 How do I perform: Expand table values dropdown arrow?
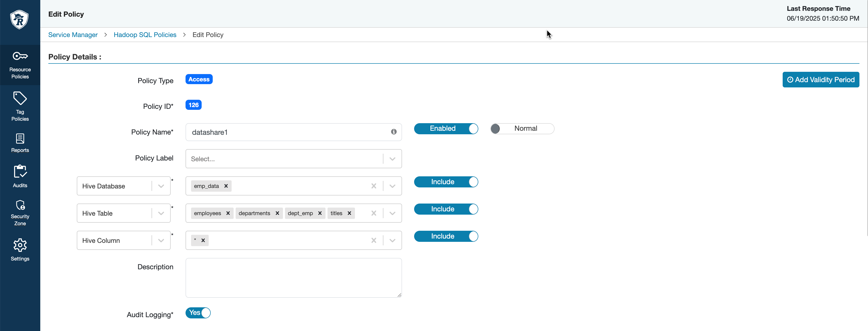392,213
